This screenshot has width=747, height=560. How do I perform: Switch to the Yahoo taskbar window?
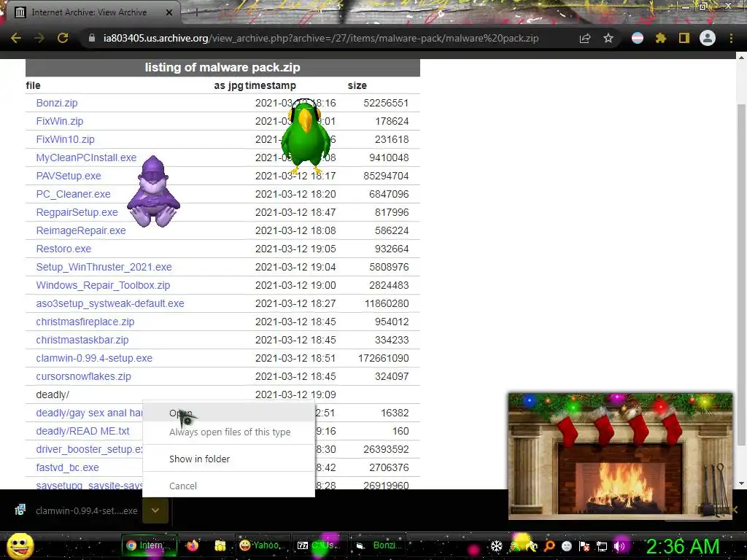(x=262, y=545)
